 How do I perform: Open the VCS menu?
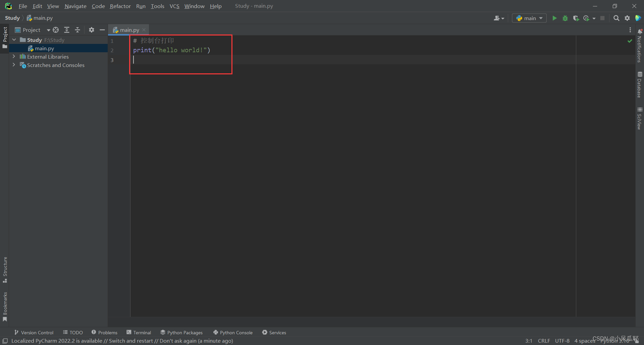click(174, 6)
